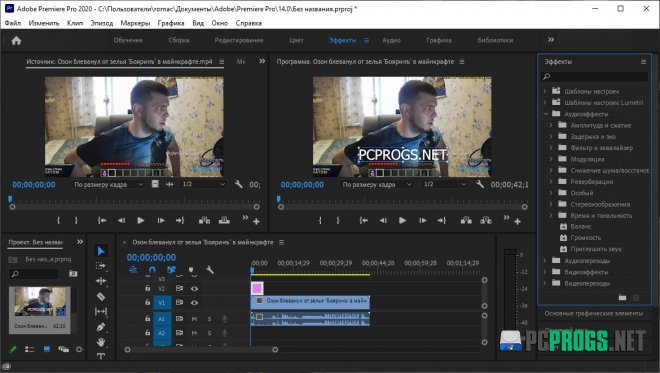This screenshot has height=373, width=660.
Task: Click Source monitor timecode 00;00;00;00
Action: [x=34, y=185]
